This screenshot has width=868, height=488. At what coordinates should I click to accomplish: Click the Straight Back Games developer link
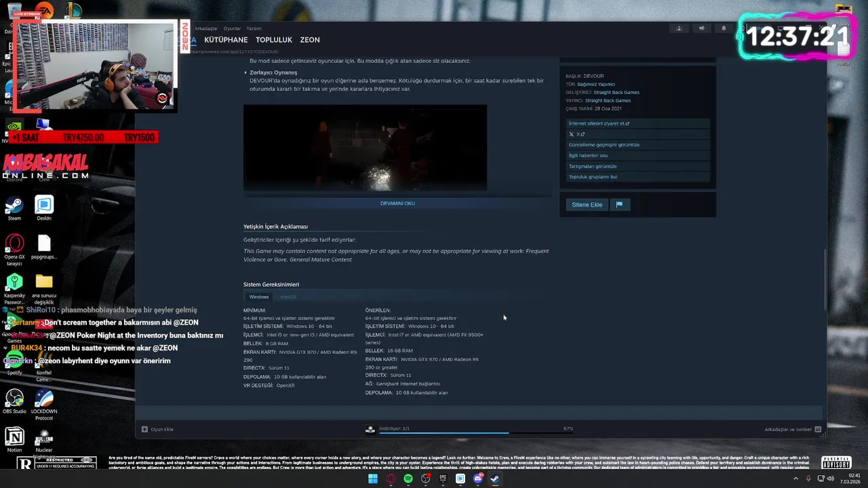click(616, 92)
